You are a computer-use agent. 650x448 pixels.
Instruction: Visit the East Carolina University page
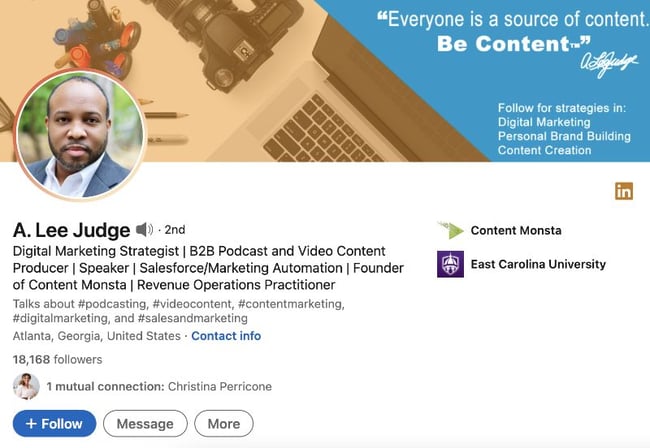point(538,264)
